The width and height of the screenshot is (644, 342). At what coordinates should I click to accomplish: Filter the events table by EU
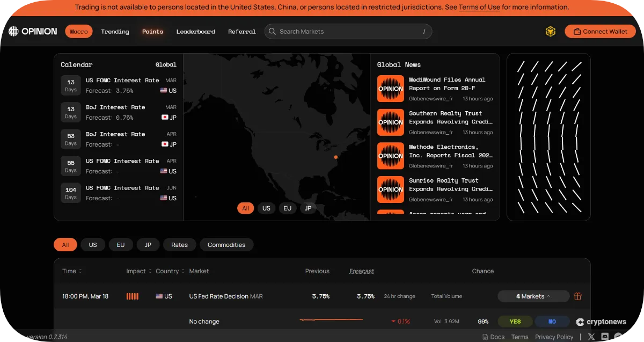pyautogui.click(x=121, y=245)
